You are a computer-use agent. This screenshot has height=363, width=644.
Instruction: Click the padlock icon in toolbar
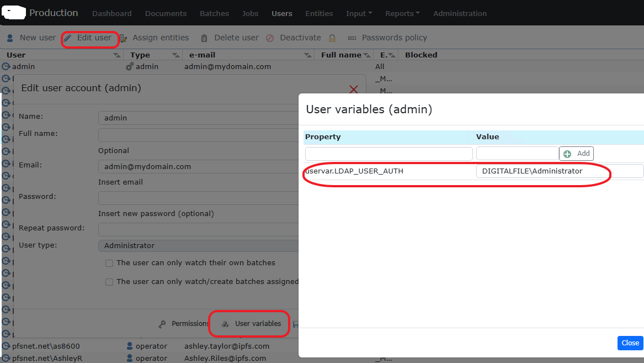click(332, 38)
